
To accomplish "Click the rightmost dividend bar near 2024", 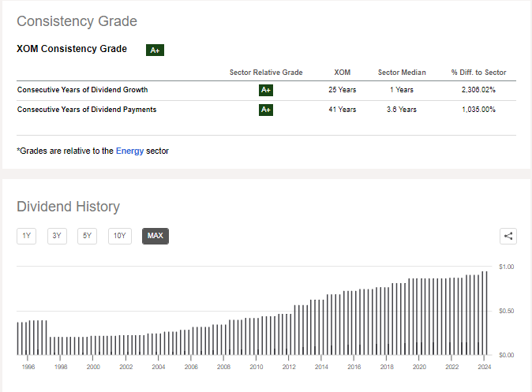I will pyautogui.click(x=487, y=312).
